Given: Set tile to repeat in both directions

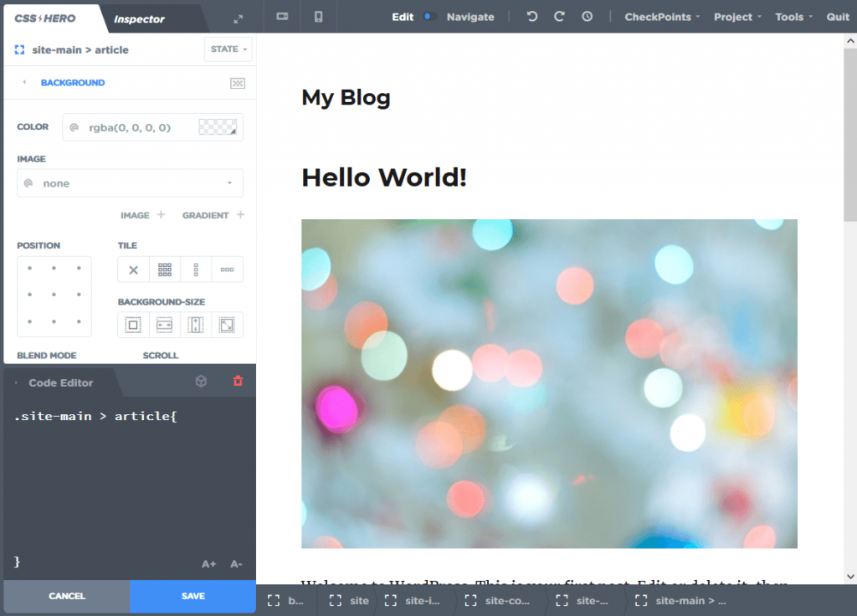Looking at the screenshot, I should point(164,269).
